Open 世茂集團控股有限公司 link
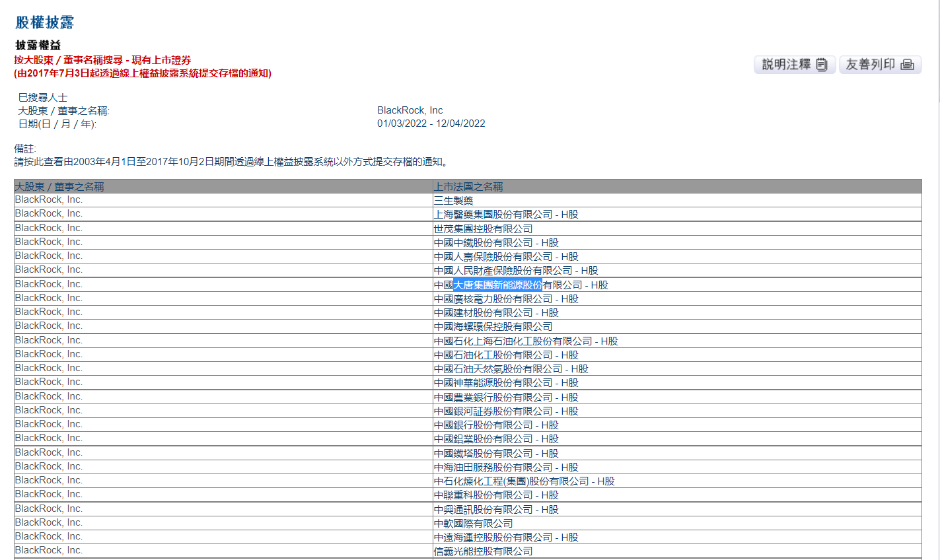The image size is (940, 560). point(484,229)
